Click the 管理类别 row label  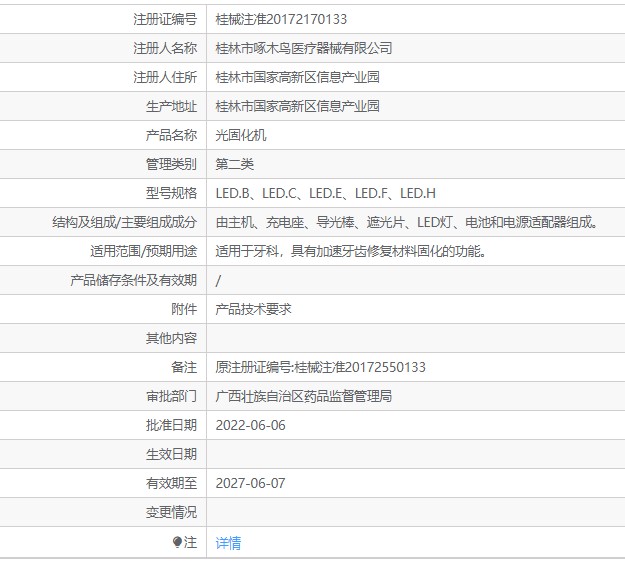point(171,164)
